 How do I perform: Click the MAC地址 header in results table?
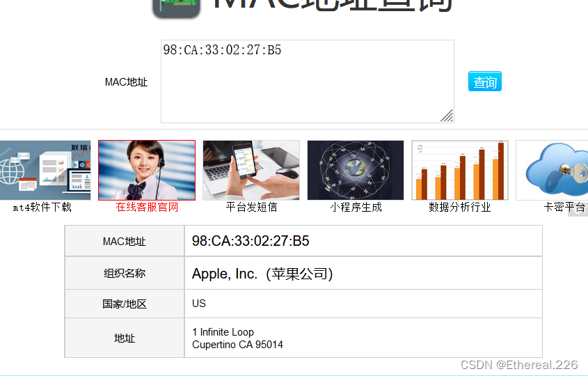pos(125,242)
